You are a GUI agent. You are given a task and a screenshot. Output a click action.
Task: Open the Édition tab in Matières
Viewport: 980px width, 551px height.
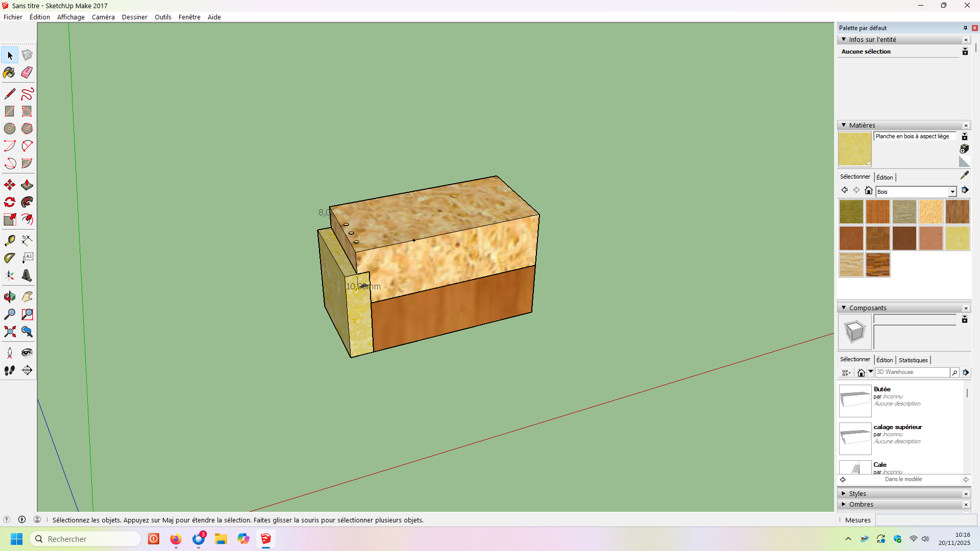tap(885, 178)
